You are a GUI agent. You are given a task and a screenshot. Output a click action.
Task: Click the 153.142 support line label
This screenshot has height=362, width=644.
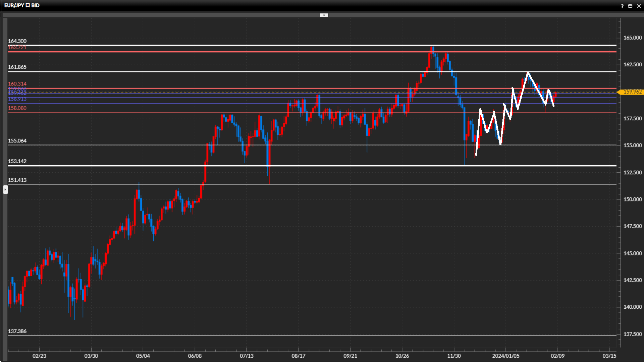coord(17,161)
